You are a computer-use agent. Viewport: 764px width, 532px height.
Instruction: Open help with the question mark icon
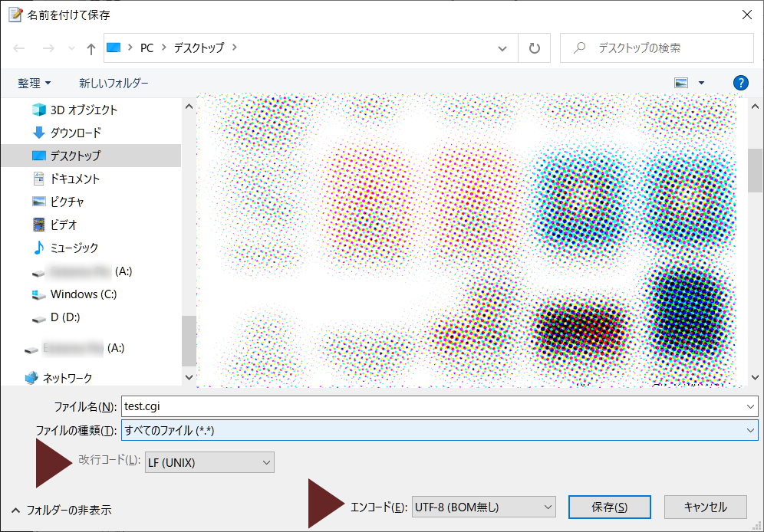(741, 83)
